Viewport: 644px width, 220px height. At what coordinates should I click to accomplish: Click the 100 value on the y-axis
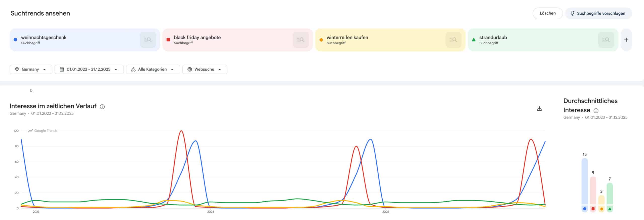coord(16,131)
